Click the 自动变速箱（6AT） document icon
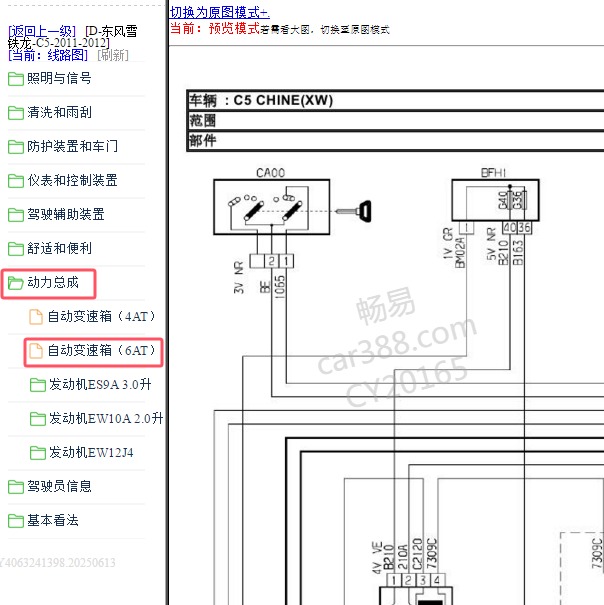This screenshot has width=604, height=605. click(36, 351)
